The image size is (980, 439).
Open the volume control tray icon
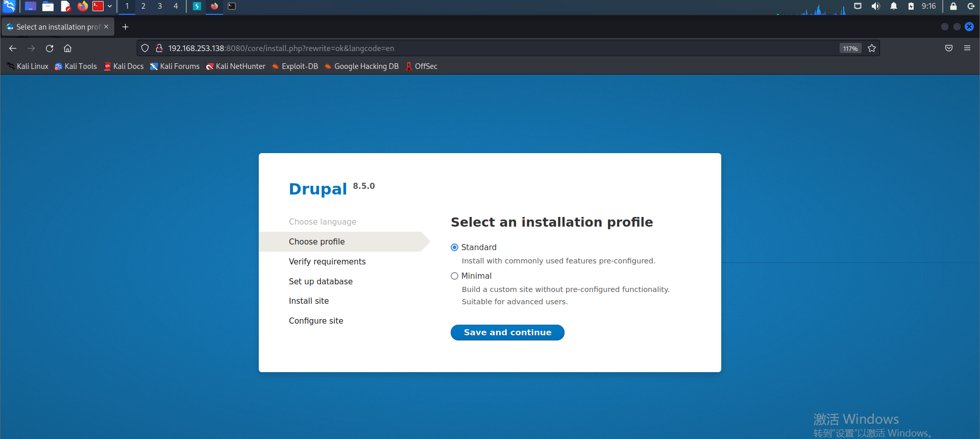pos(876,6)
